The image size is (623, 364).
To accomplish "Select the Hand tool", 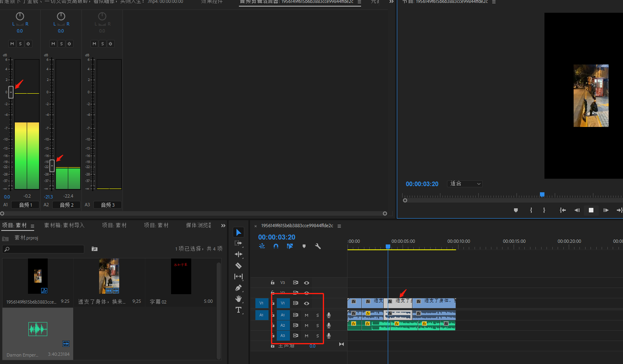I will pyautogui.click(x=239, y=299).
